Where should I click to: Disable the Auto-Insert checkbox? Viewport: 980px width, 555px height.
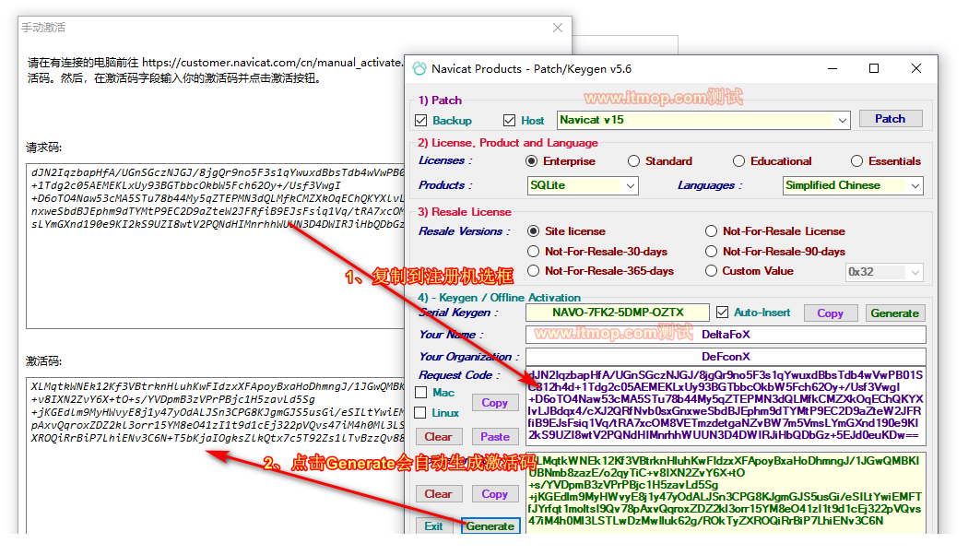723,313
